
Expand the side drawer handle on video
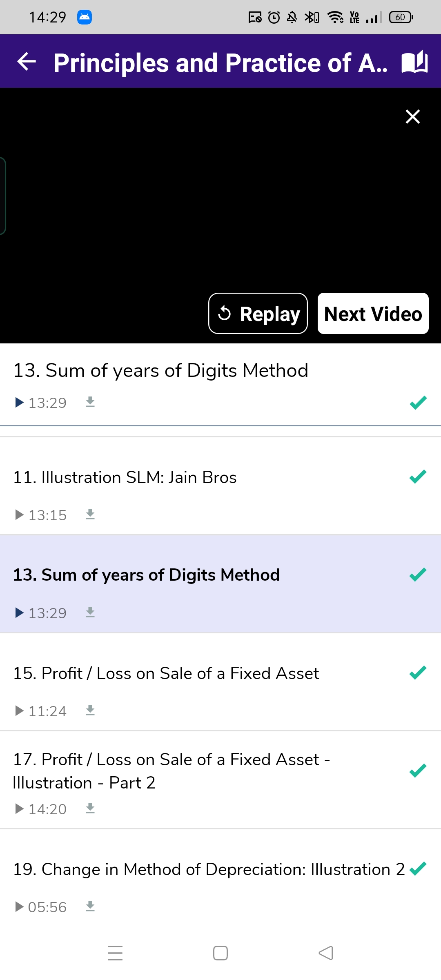click(x=2, y=196)
